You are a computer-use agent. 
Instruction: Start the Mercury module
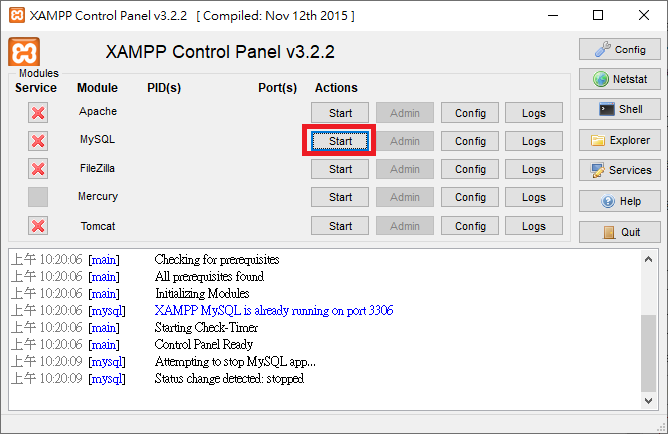coord(340,197)
